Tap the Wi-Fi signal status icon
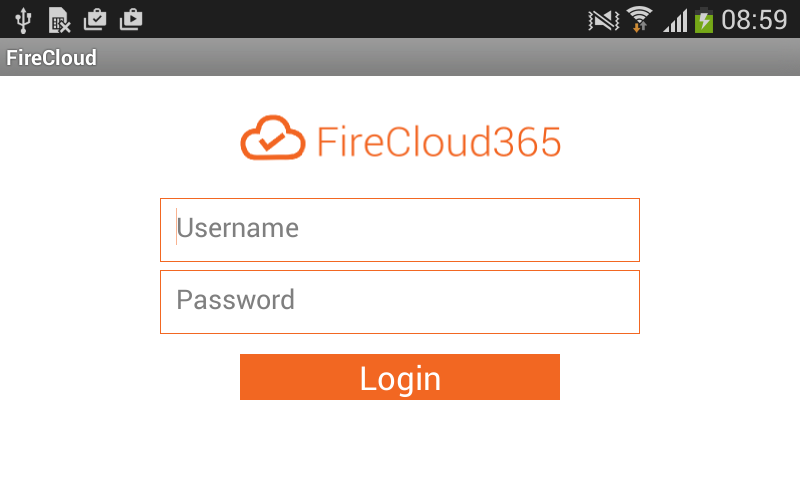800x480 pixels. pos(638,19)
